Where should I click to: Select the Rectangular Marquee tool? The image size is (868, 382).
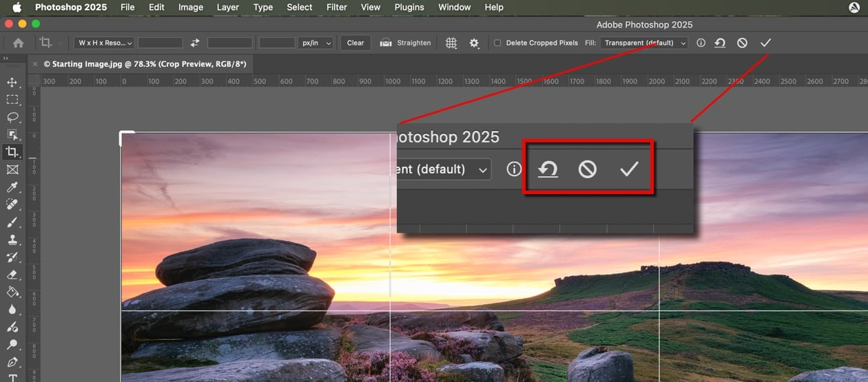point(12,100)
